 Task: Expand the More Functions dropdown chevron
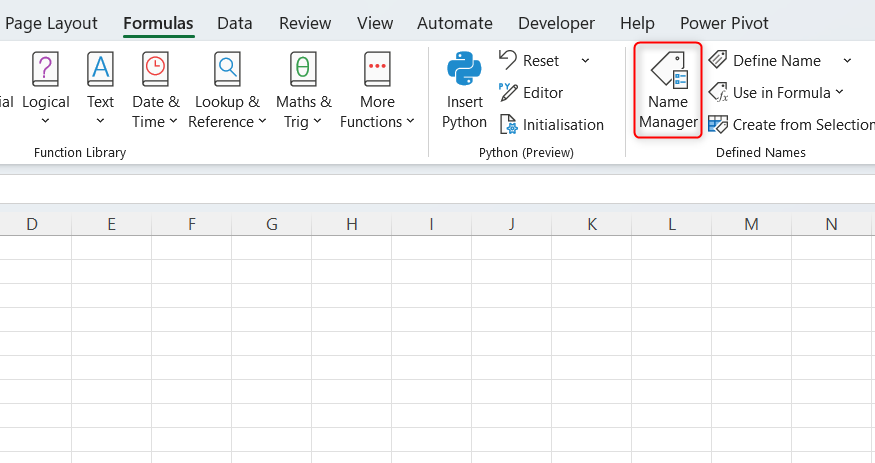[x=410, y=121]
